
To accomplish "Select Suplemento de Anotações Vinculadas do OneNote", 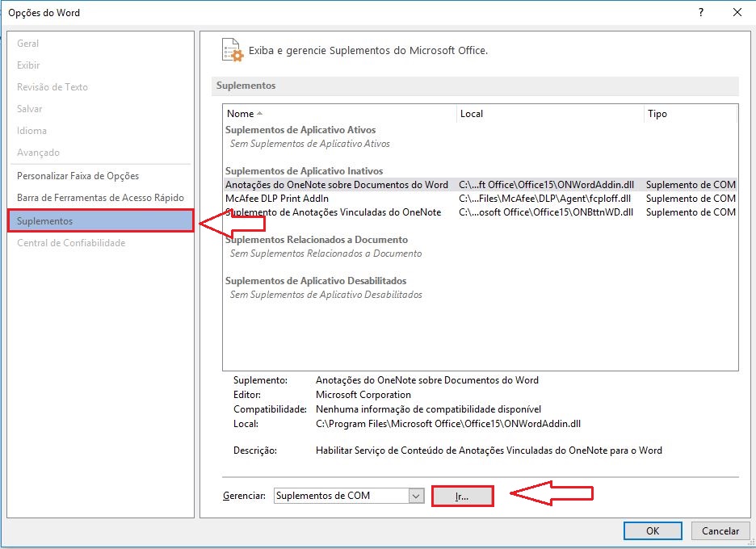I will pos(481,212).
